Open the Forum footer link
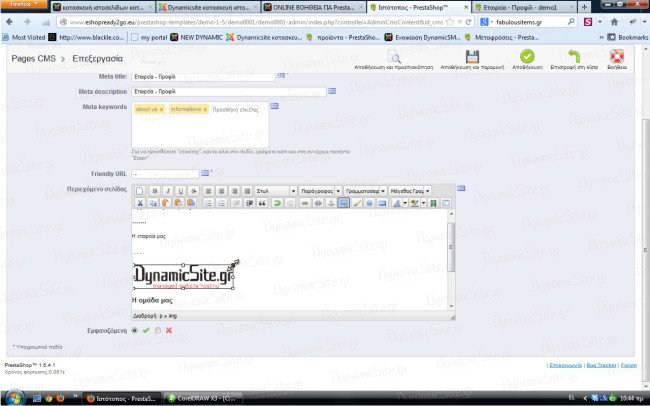 628,365
